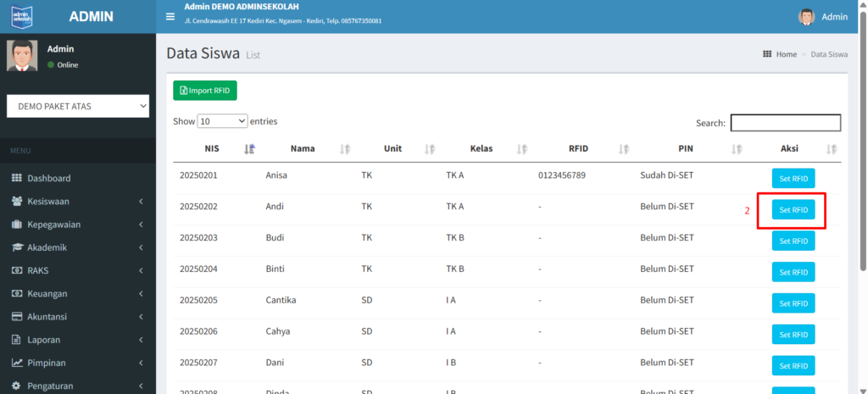Click the Home breadcrumb link
868x394 pixels.
pyautogui.click(x=786, y=54)
